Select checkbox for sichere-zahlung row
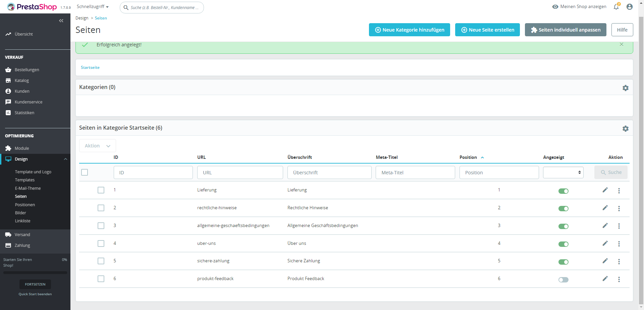 pyautogui.click(x=101, y=261)
